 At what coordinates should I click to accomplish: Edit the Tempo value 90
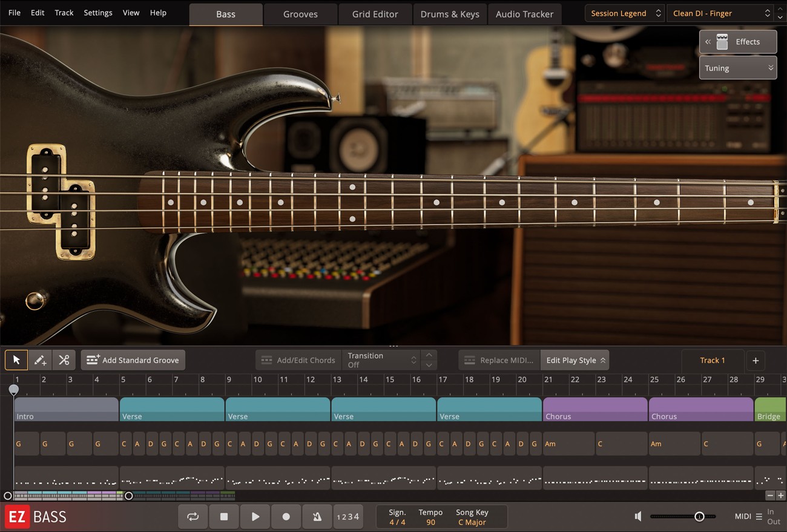430,522
